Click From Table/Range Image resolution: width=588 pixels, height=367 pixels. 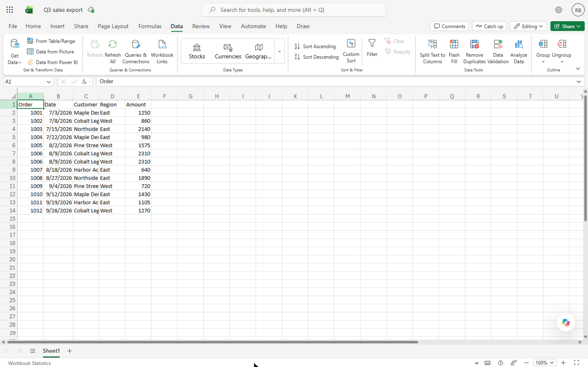click(51, 41)
